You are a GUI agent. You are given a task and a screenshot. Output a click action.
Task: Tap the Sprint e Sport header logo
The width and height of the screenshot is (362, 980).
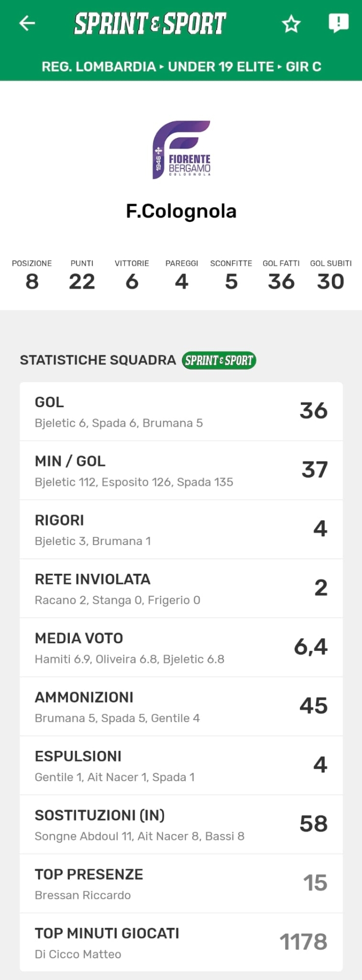click(150, 23)
